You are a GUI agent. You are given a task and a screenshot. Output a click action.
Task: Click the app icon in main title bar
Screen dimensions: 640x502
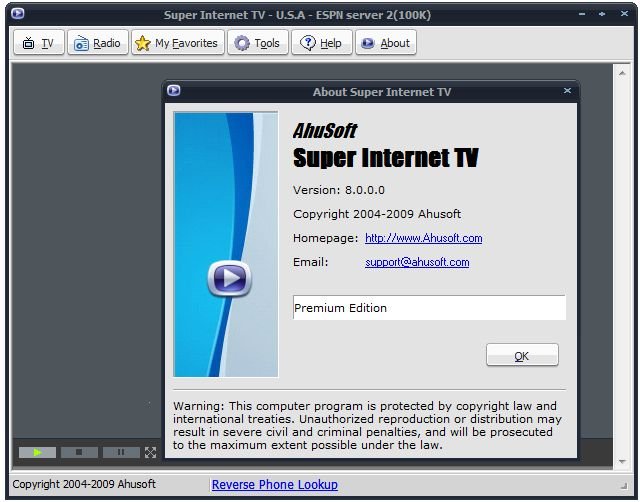[18, 14]
